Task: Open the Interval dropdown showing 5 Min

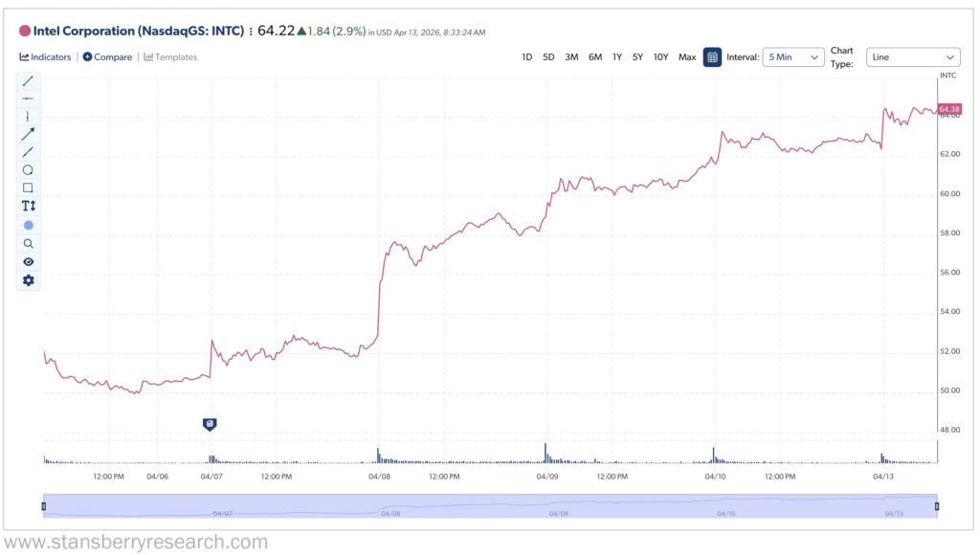Action: 793,57
